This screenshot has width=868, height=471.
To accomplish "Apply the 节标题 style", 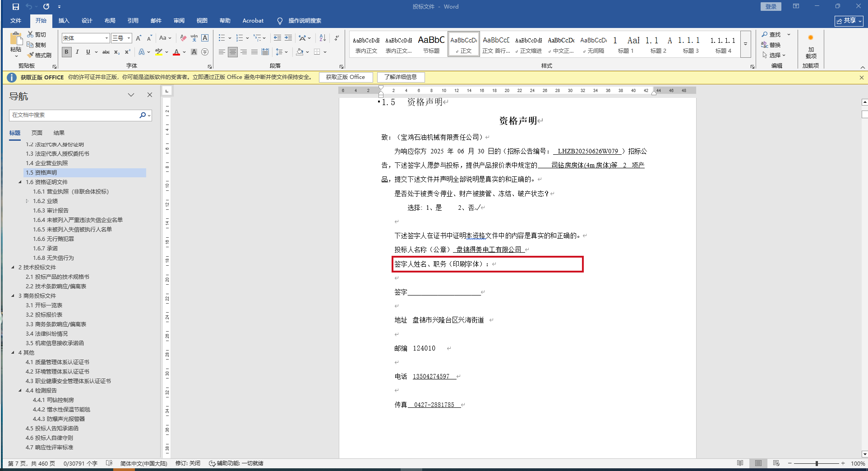I will pos(431,44).
